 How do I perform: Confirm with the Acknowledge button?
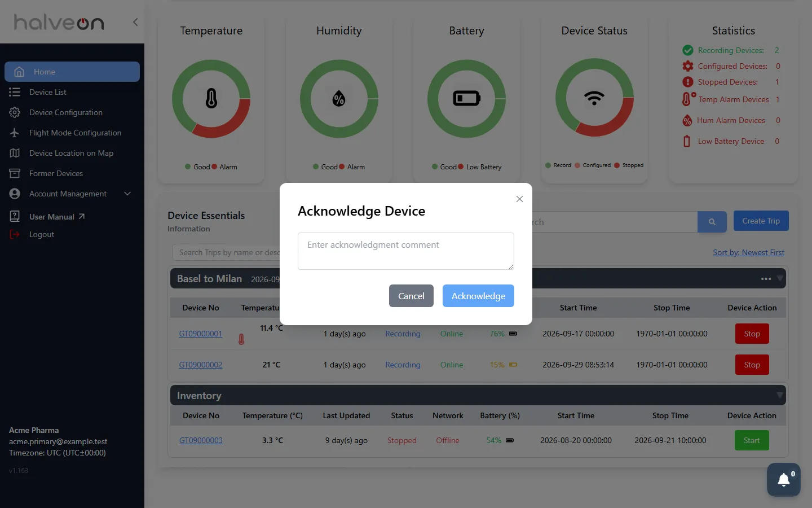tap(478, 296)
